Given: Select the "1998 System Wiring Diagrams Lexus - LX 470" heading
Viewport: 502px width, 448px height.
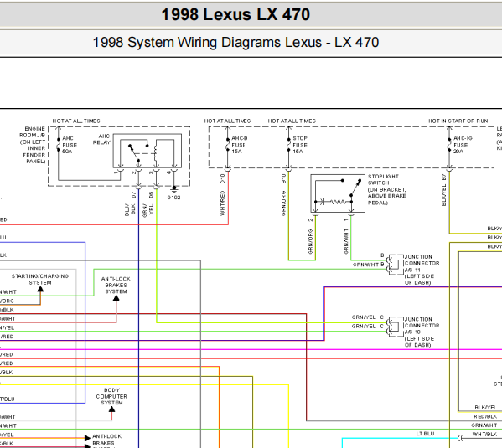Looking at the screenshot, I should tap(235, 42).
